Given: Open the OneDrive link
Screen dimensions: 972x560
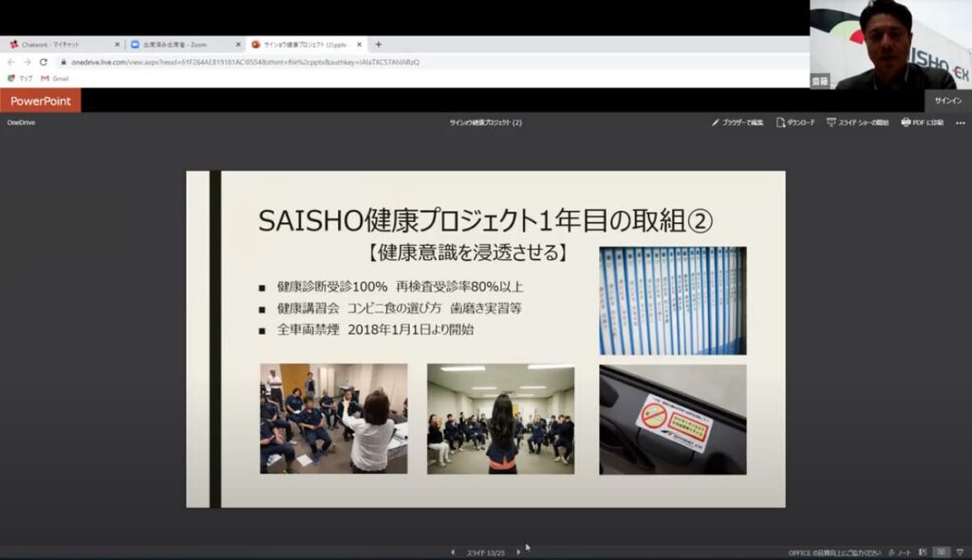Looking at the screenshot, I should pos(21,122).
